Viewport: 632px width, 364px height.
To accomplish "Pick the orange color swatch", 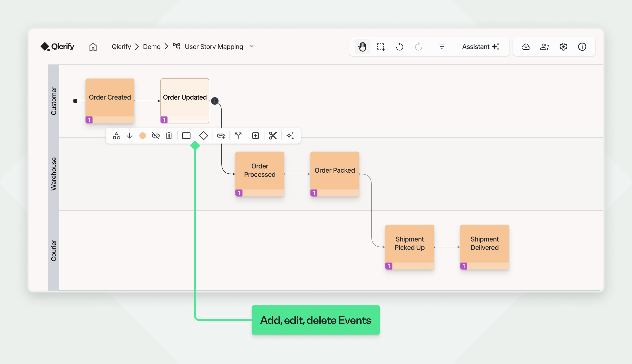I will pos(142,136).
